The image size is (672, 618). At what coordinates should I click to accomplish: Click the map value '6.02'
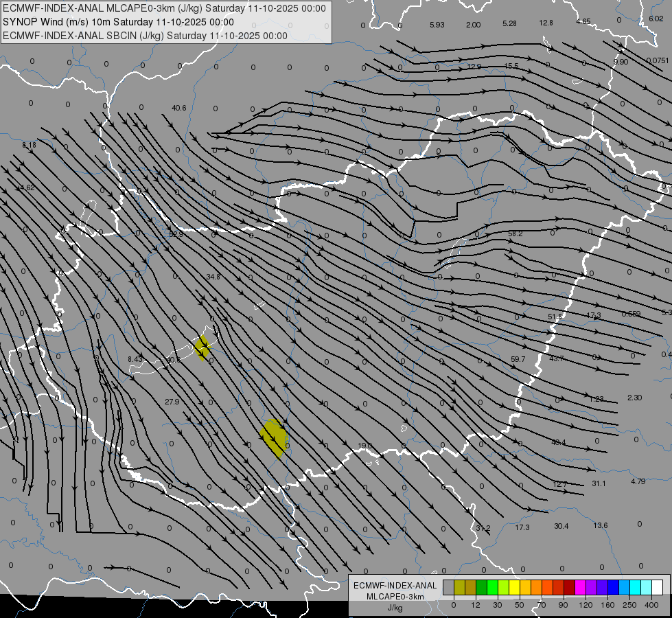tap(656, 19)
